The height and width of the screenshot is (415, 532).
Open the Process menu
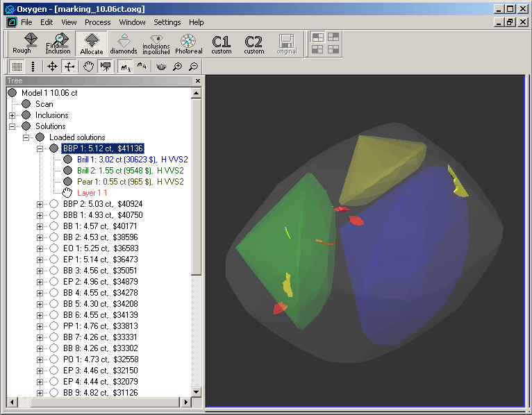(x=97, y=22)
